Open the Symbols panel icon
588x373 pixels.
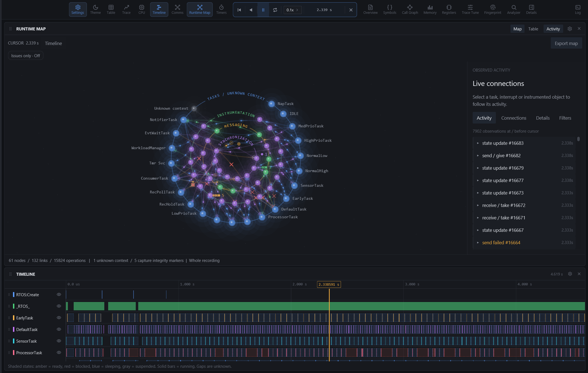point(390,10)
